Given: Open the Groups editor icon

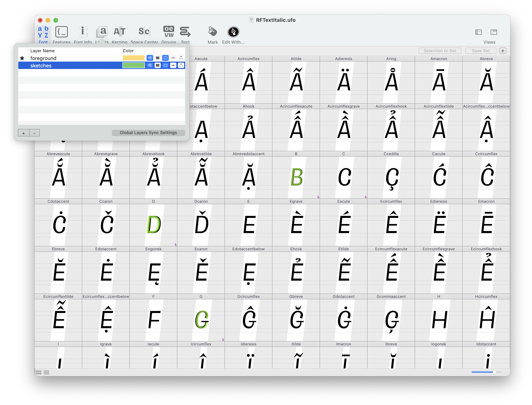Looking at the screenshot, I should 169,32.
